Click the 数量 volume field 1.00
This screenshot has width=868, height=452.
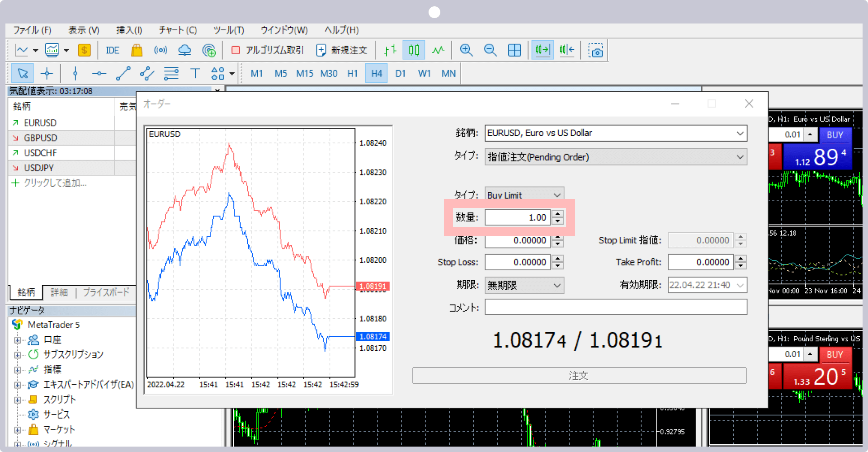click(518, 217)
